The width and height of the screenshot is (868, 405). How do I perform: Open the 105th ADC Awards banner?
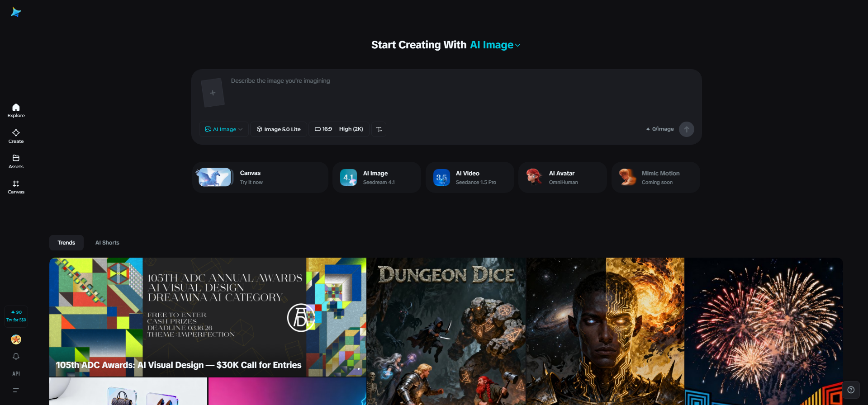tap(208, 317)
